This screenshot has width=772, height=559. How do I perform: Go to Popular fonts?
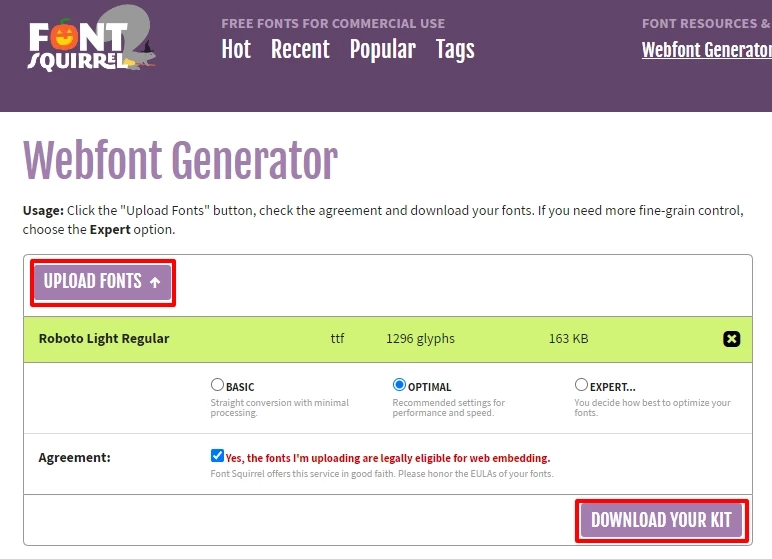pyautogui.click(x=383, y=50)
